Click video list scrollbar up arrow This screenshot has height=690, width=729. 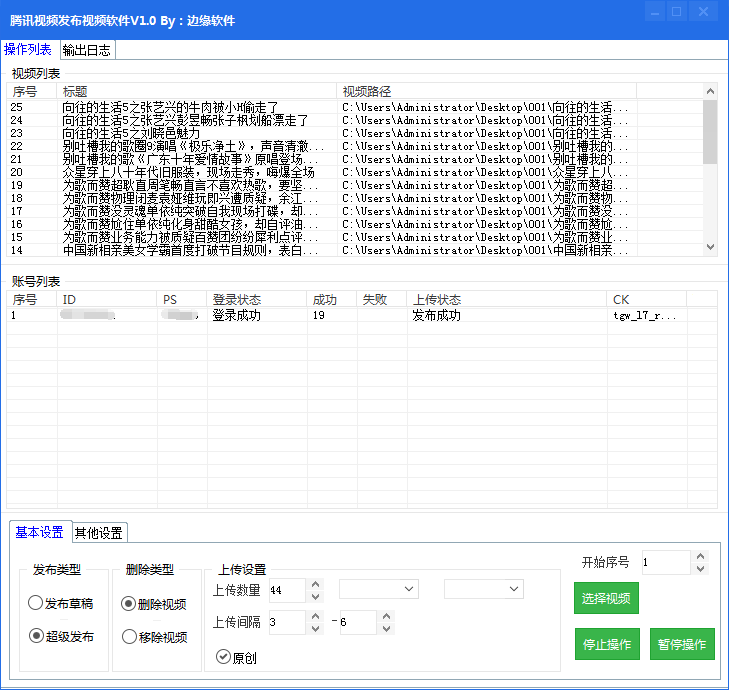click(x=710, y=91)
